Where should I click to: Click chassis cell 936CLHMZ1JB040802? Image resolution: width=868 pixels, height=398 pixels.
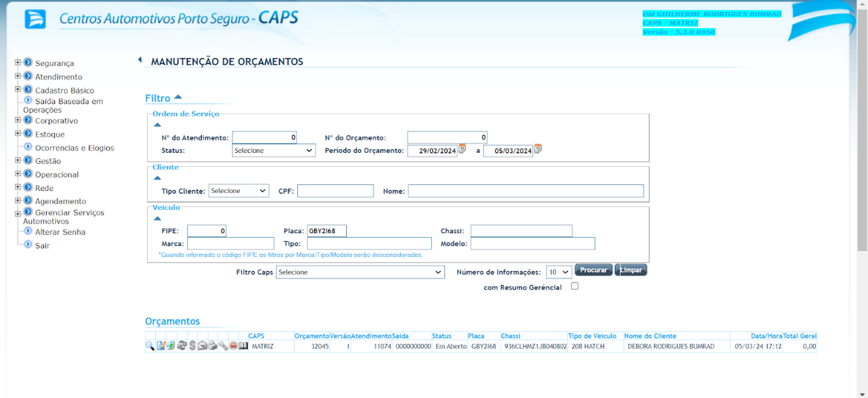tap(535, 347)
